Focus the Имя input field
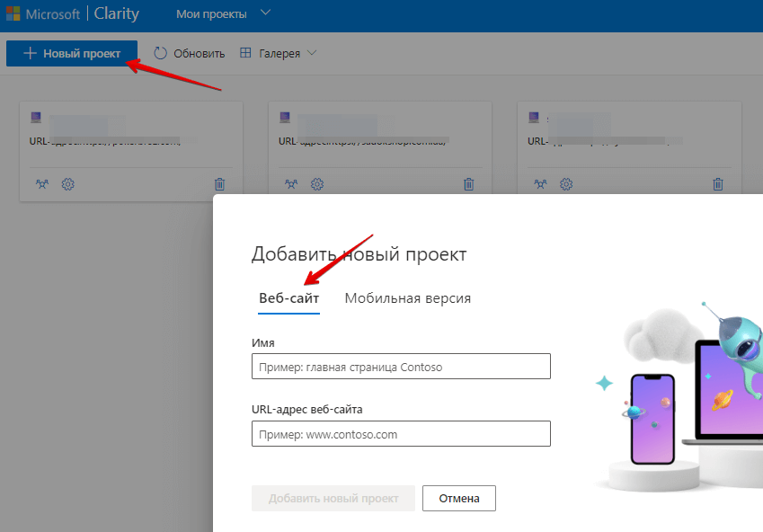This screenshot has width=763, height=532. (401, 367)
